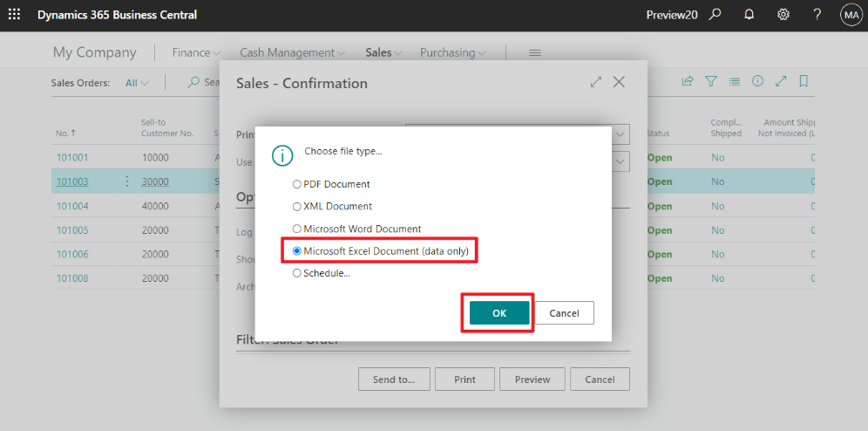Click customer number 30000 in row 101003

point(155,181)
